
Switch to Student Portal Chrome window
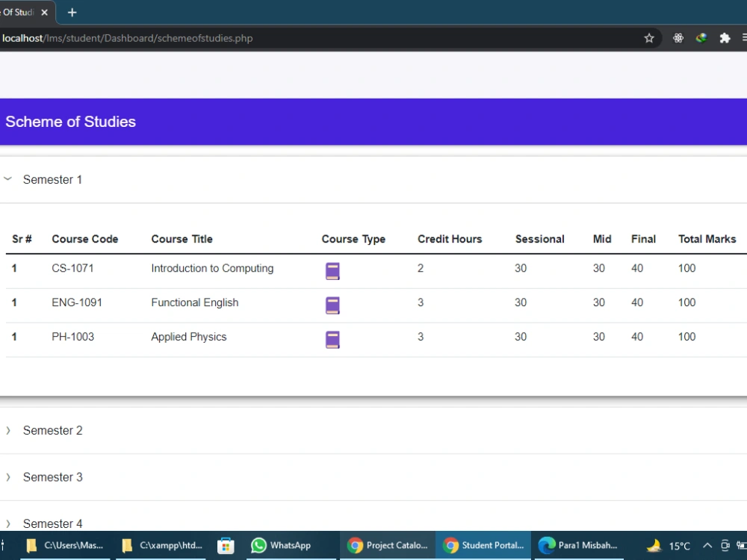(x=483, y=546)
